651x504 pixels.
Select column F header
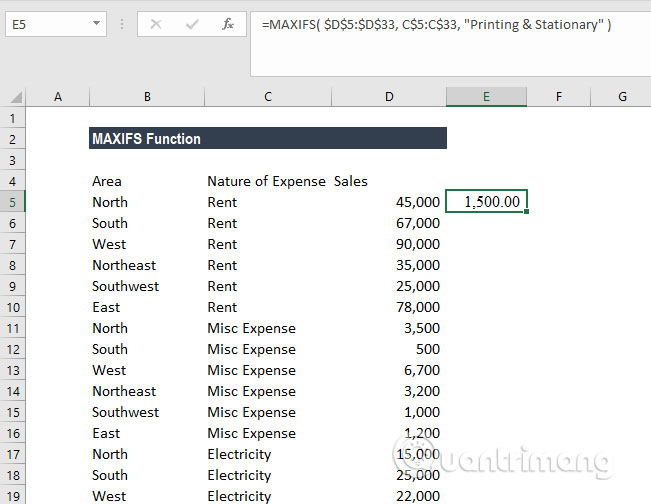[559, 97]
